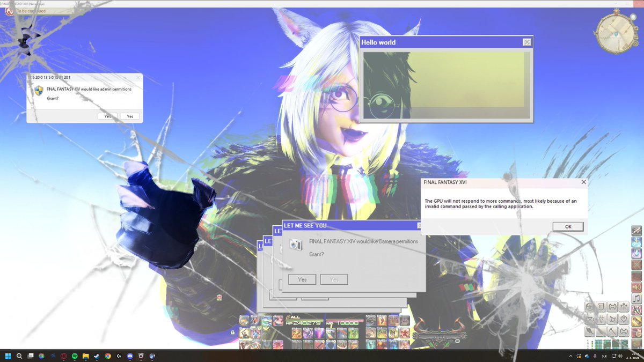Activate the Sprint running-figure action icon
The width and height of the screenshot is (644, 362).
(636, 231)
